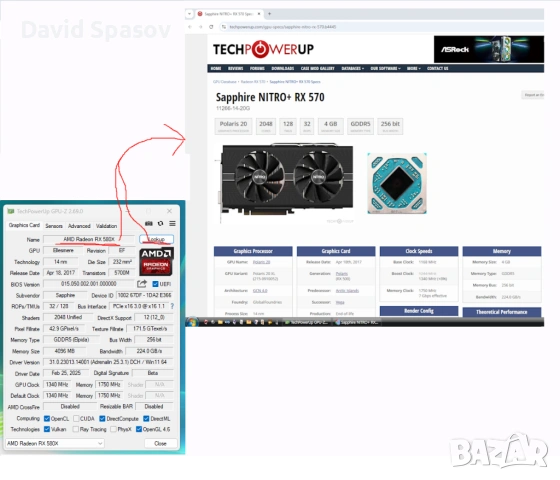This screenshot has height=480, width=560.
Task: Toggle the CUDA checkbox
Action: pos(76,418)
